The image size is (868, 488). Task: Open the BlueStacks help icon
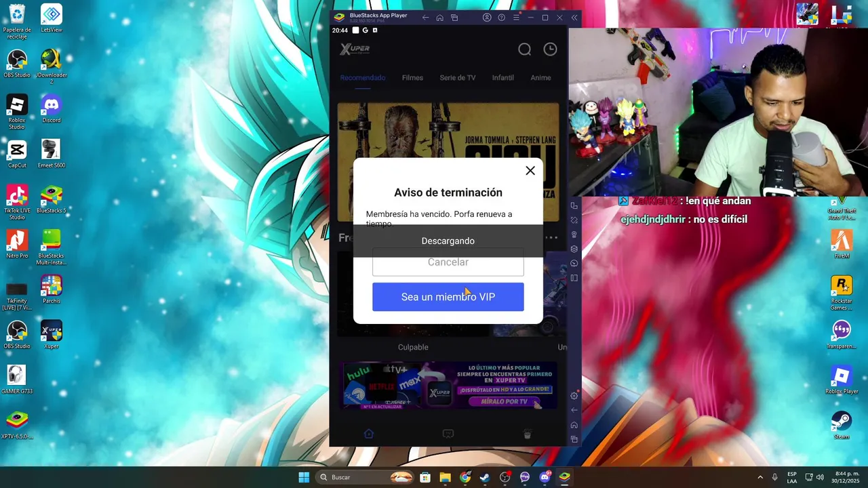[x=502, y=18]
